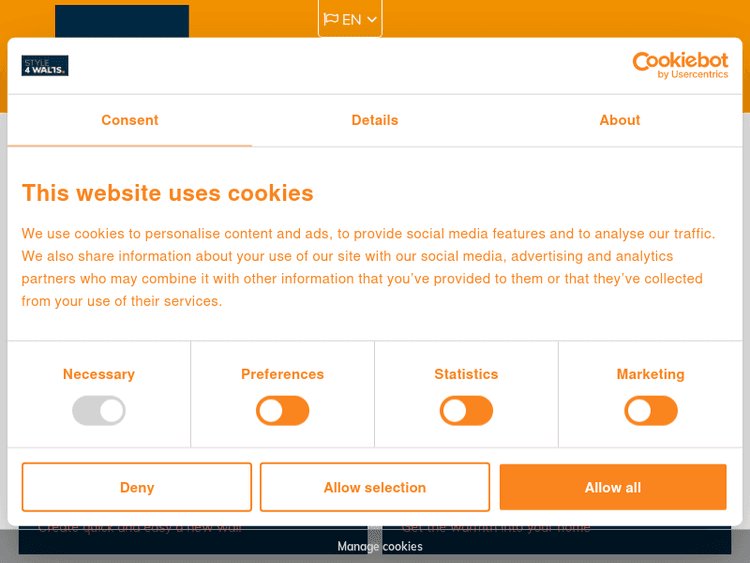Click the Style 4 Walls logo
Image resolution: width=750 pixels, height=563 pixels.
45,66
